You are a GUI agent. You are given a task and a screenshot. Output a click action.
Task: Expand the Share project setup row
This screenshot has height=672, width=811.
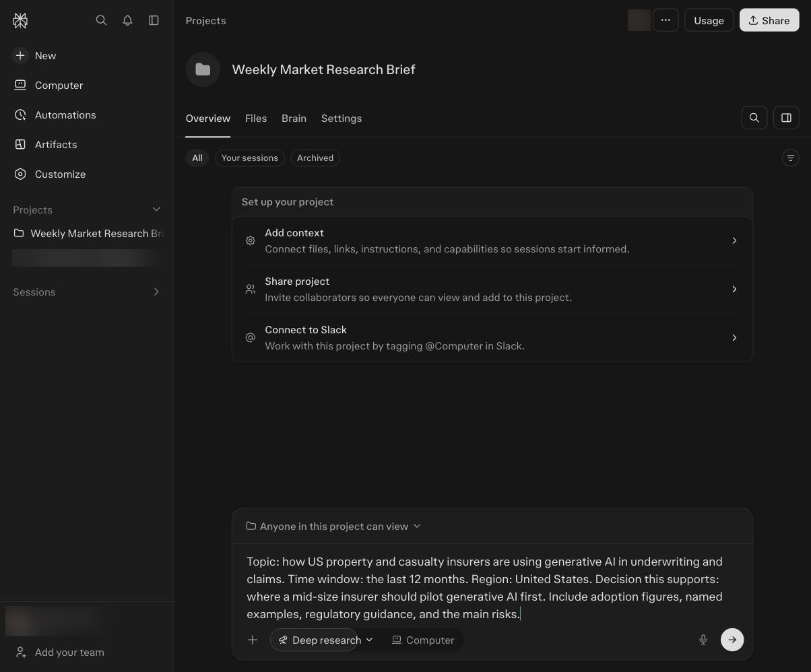(x=492, y=290)
